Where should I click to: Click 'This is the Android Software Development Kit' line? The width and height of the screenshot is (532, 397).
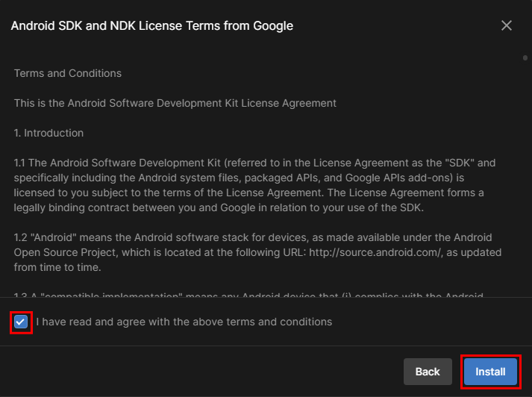175,103
